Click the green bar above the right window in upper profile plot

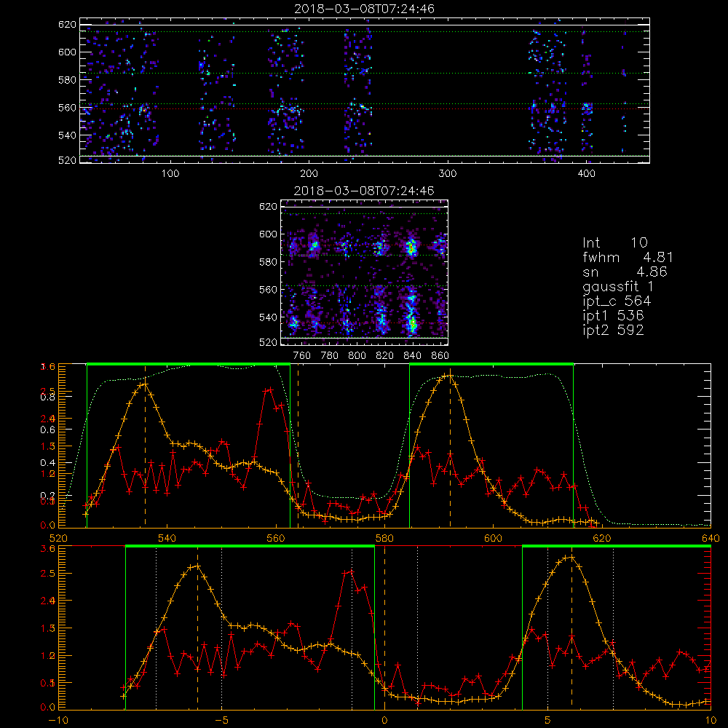491,365
